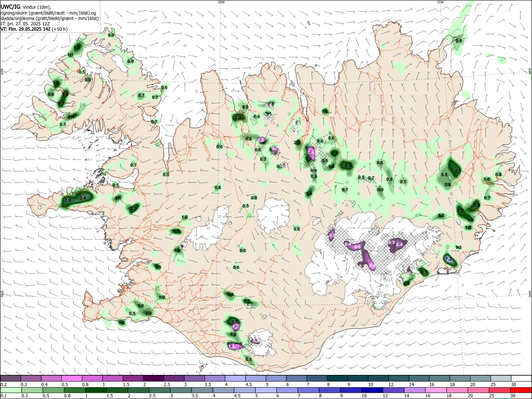Click the 'slydda/snjókoma' legend description line

point(49,18)
